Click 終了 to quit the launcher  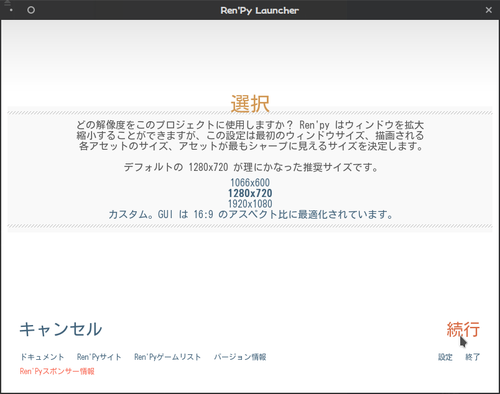[x=473, y=357]
